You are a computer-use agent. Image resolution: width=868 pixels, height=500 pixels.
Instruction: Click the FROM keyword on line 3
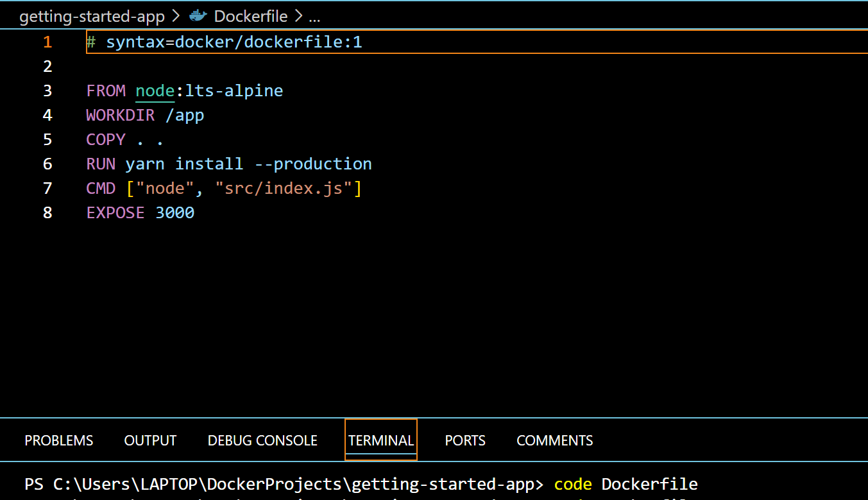106,91
